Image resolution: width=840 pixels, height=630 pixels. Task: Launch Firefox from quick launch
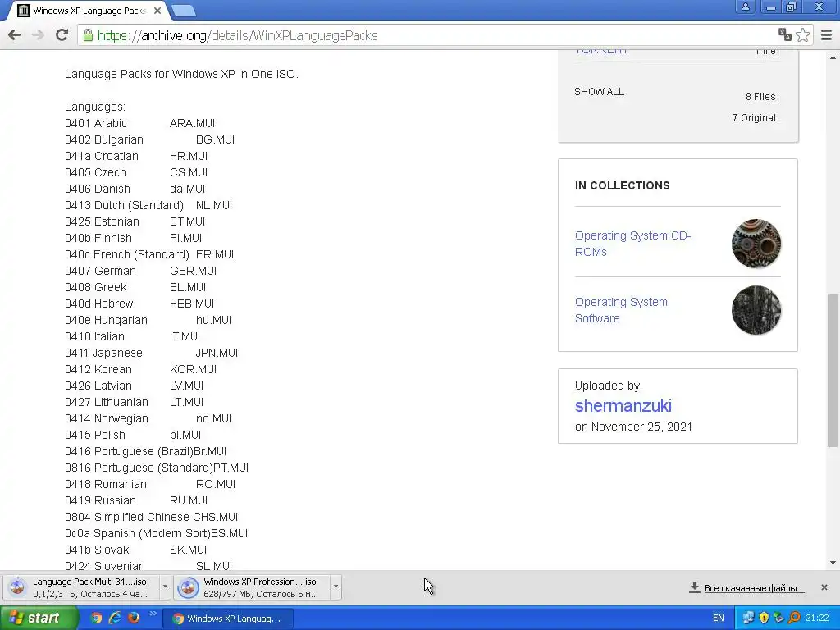point(134,619)
